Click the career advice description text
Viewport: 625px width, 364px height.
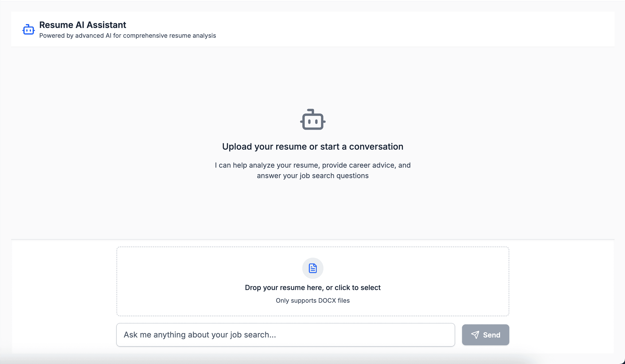(312, 170)
